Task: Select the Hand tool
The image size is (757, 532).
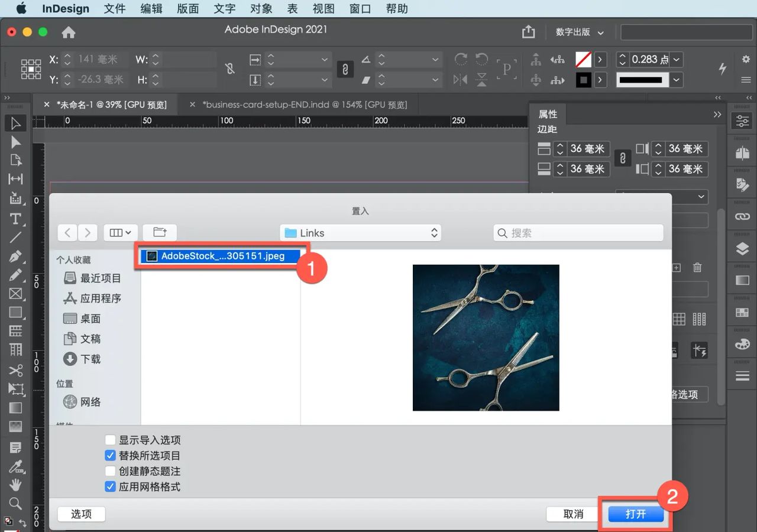Action: pos(15,485)
